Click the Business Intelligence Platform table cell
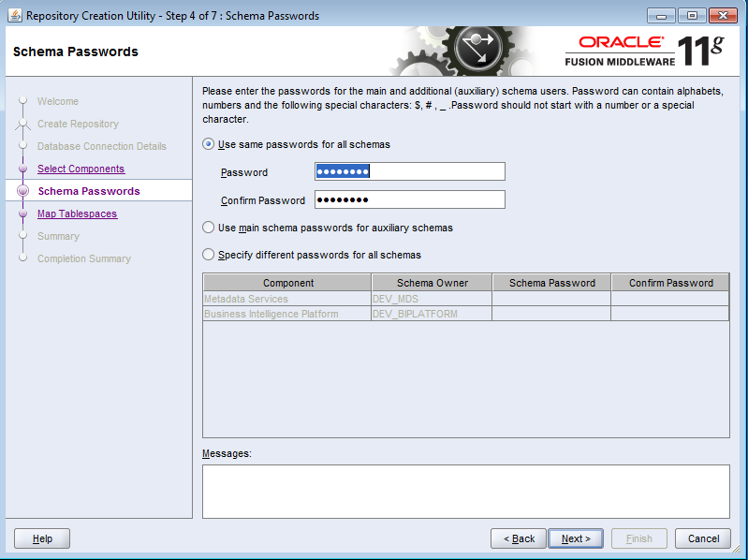 [x=287, y=314]
